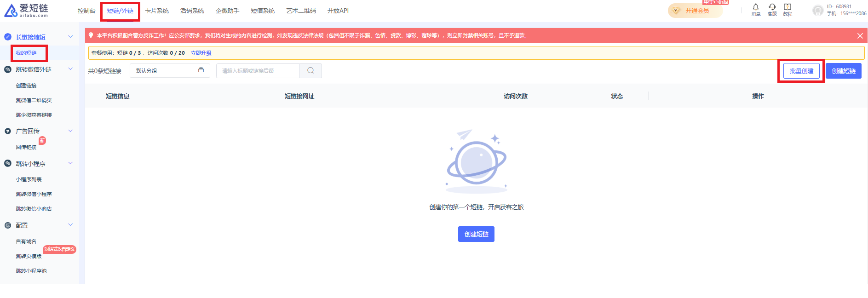Click the search magnifier icon

coord(310,71)
